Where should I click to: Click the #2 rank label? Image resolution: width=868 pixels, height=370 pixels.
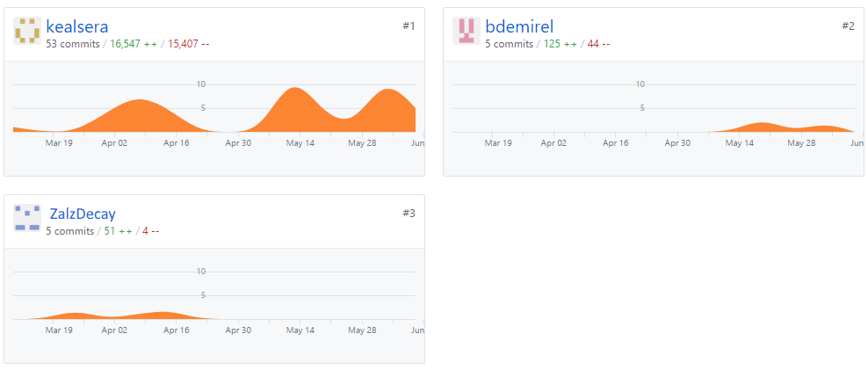point(848,26)
